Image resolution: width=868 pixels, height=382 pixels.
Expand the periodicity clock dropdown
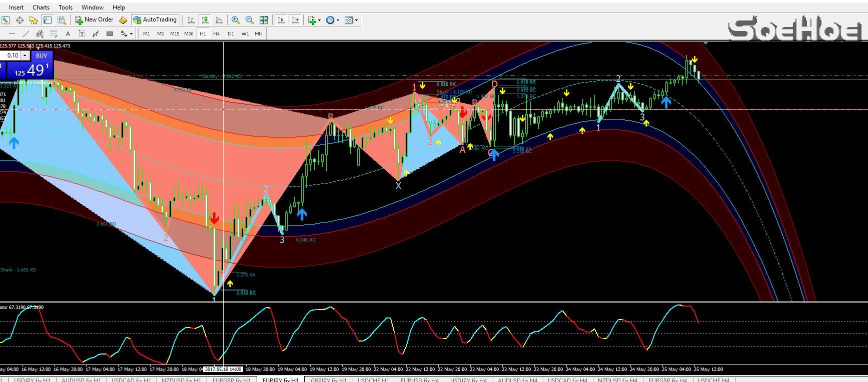point(338,20)
